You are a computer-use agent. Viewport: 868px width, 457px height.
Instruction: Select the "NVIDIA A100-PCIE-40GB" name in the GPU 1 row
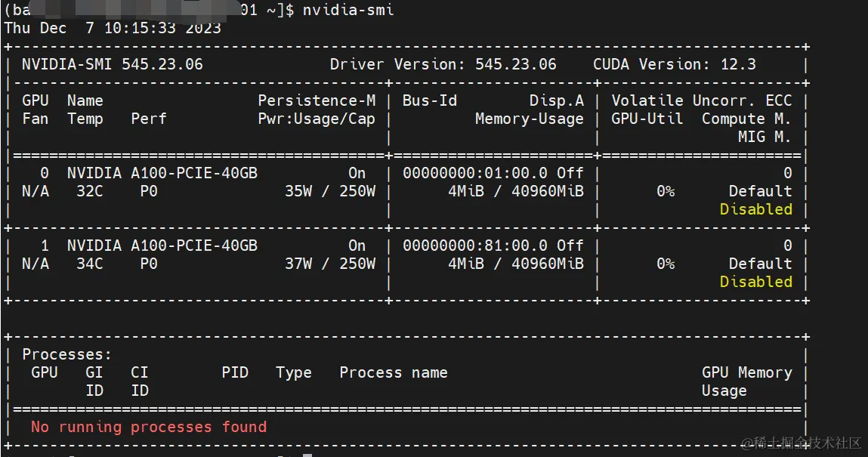click(x=162, y=245)
